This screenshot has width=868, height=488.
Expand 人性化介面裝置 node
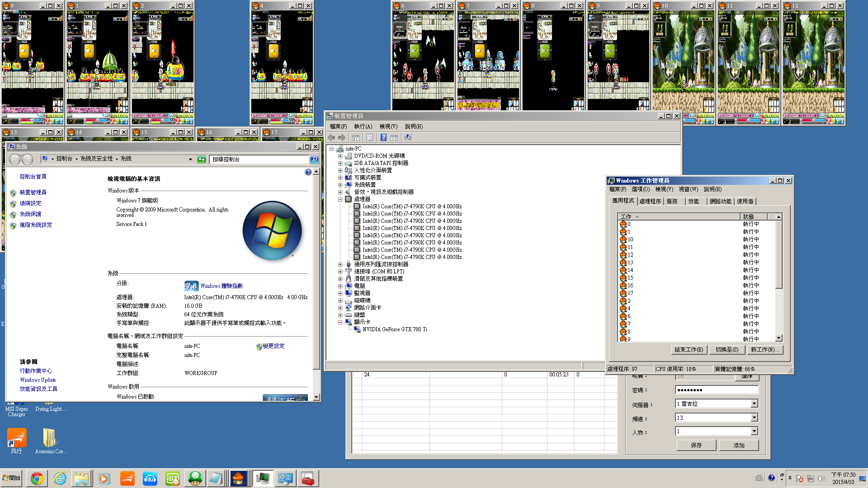tap(340, 170)
